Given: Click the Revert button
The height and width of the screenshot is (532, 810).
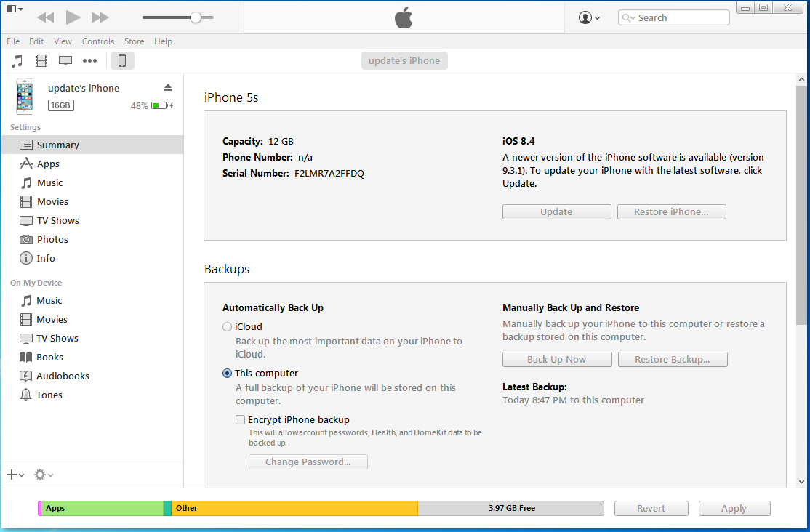Looking at the screenshot, I should 651,508.
